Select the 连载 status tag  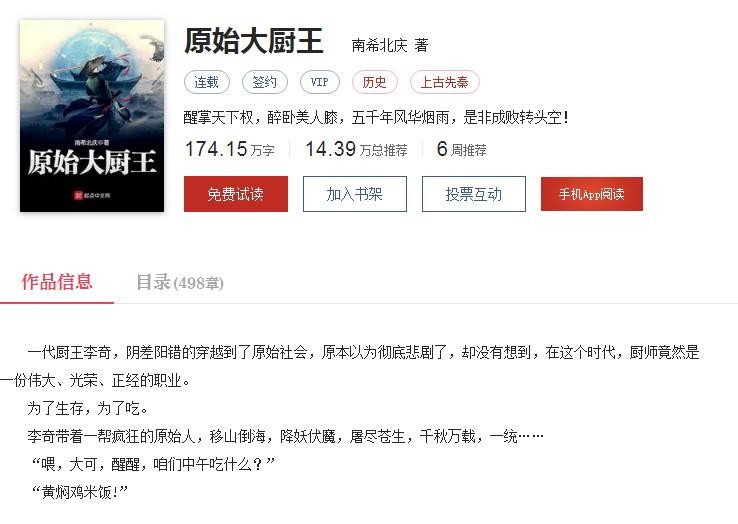207,82
